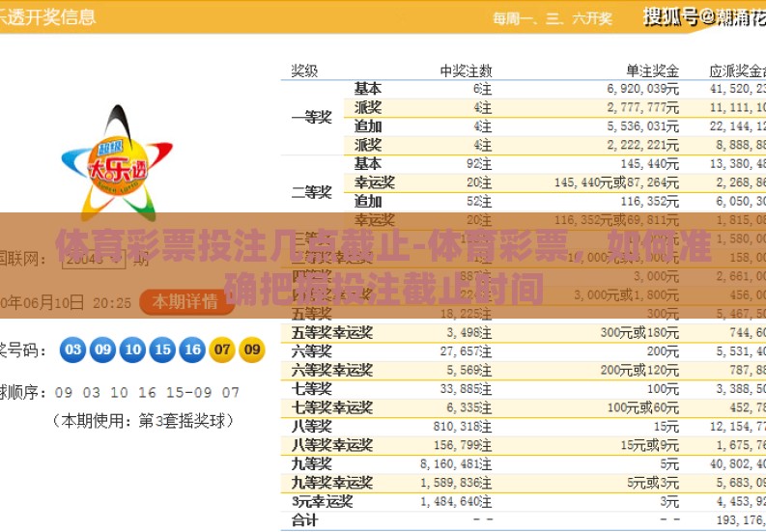Click the 116,352元 prize cell
The image size is (766, 532).
pyautogui.click(x=650, y=201)
